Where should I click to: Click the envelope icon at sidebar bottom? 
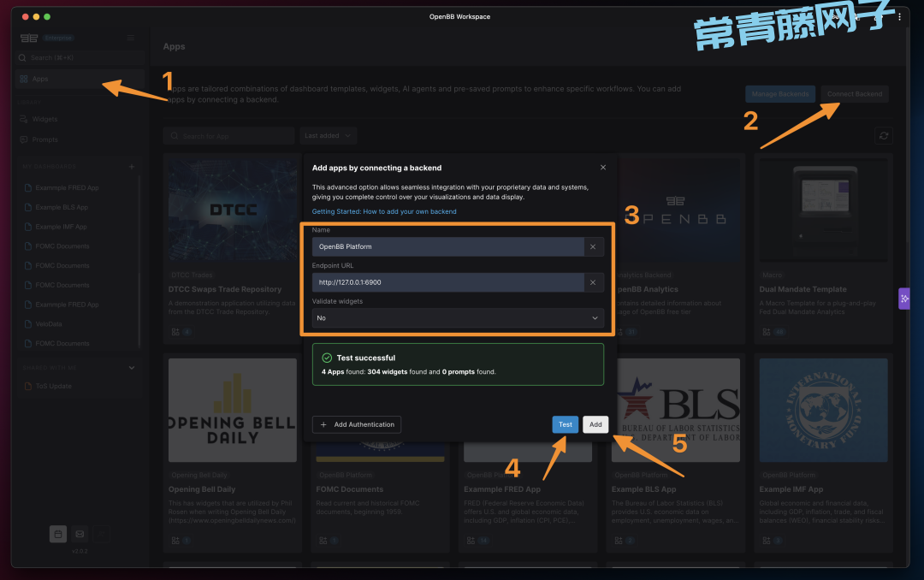[x=80, y=534]
